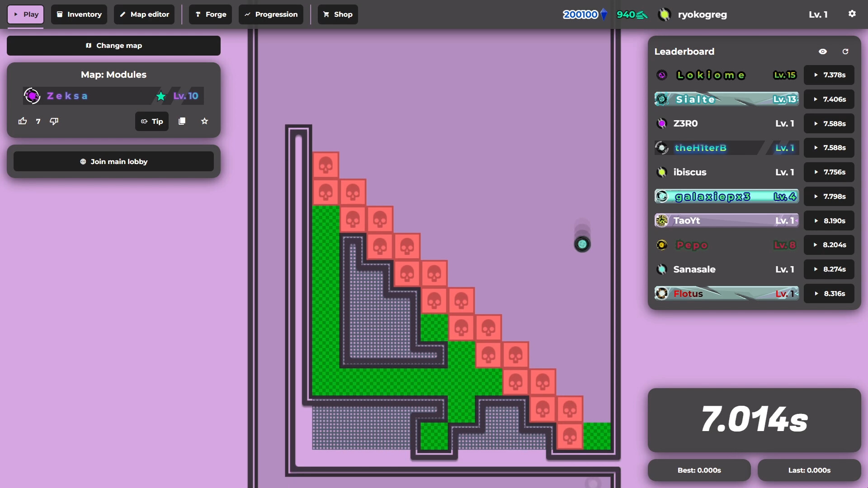Screen dimensions: 868x488
Task: Click Pepo's player avatar
Action: [662, 244]
